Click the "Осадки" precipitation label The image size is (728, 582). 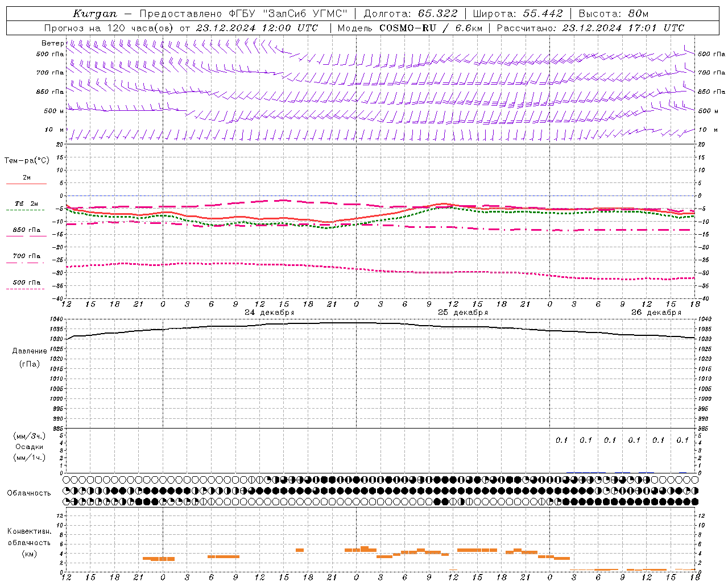coord(30,447)
